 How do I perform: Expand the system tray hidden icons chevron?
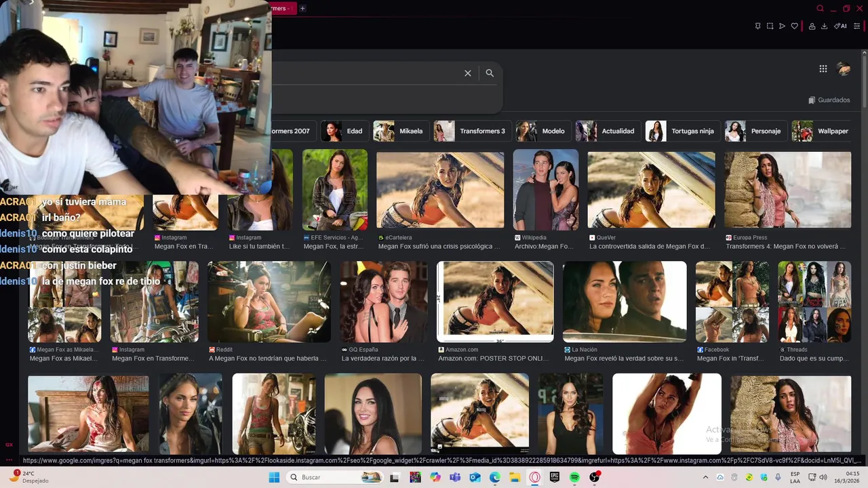coord(705,477)
